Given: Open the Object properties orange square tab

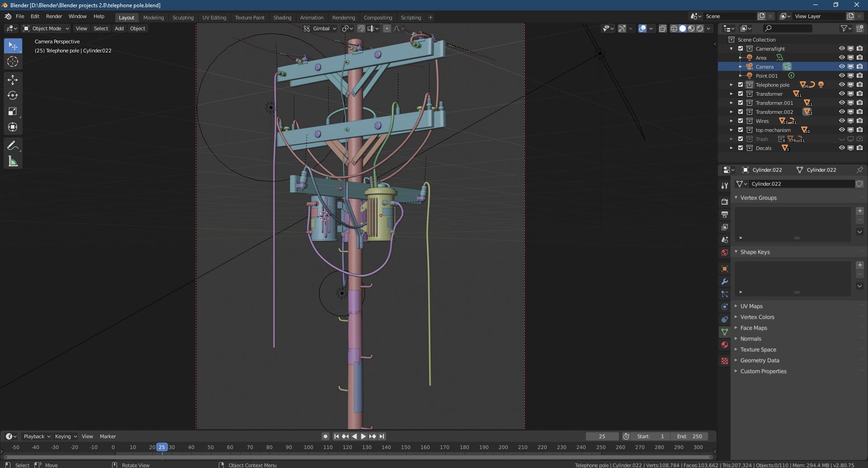Looking at the screenshot, I should click(x=725, y=269).
